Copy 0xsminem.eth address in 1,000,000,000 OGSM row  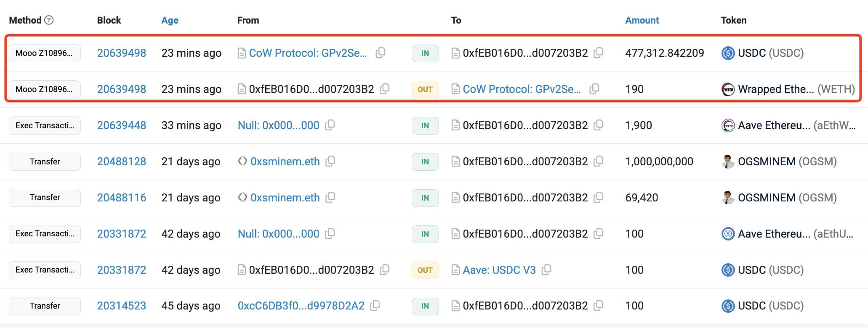330,161
